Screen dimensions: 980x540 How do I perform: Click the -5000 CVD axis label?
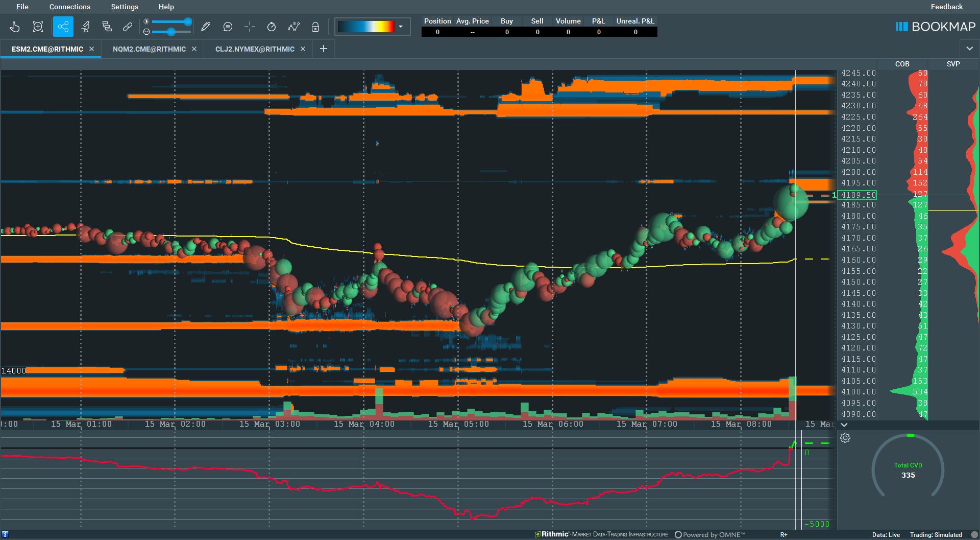(x=817, y=524)
